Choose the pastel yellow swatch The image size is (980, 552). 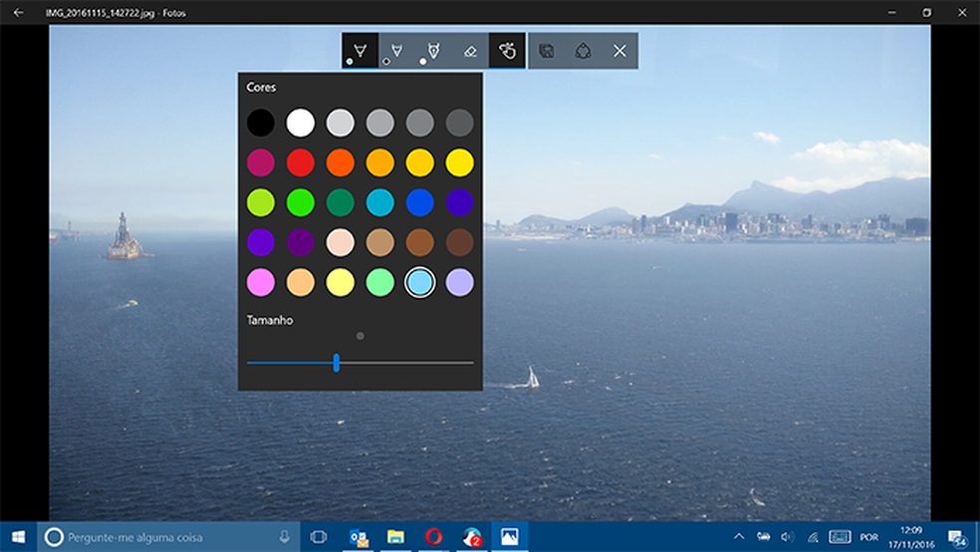click(340, 283)
